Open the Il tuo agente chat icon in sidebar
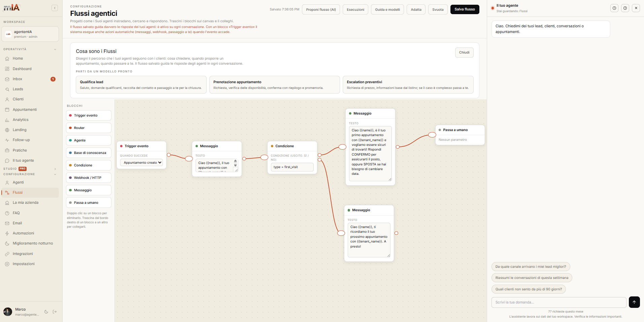Screen dimensions: 644x322 (7, 161)
